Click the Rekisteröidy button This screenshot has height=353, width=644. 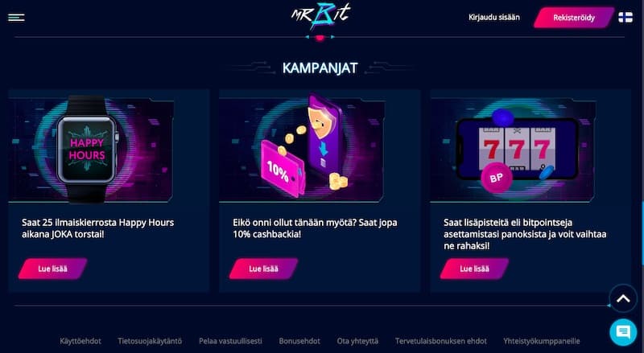574,18
